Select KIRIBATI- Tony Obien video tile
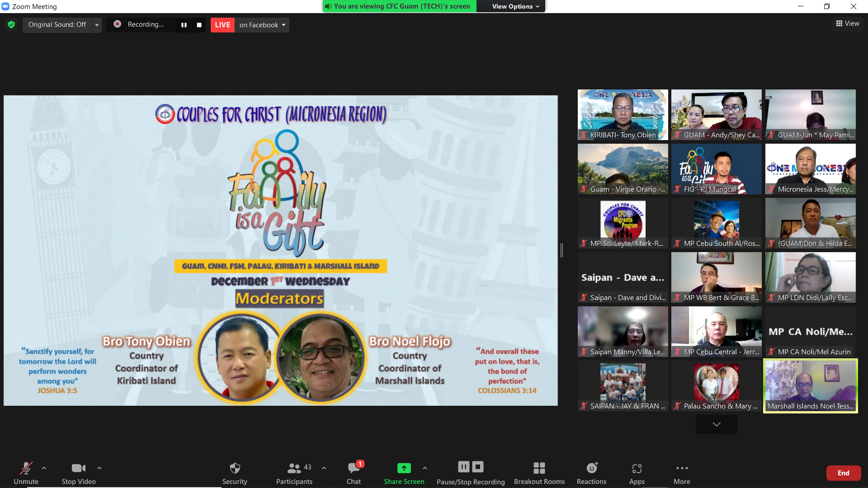This screenshot has width=868, height=488. point(623,115)
